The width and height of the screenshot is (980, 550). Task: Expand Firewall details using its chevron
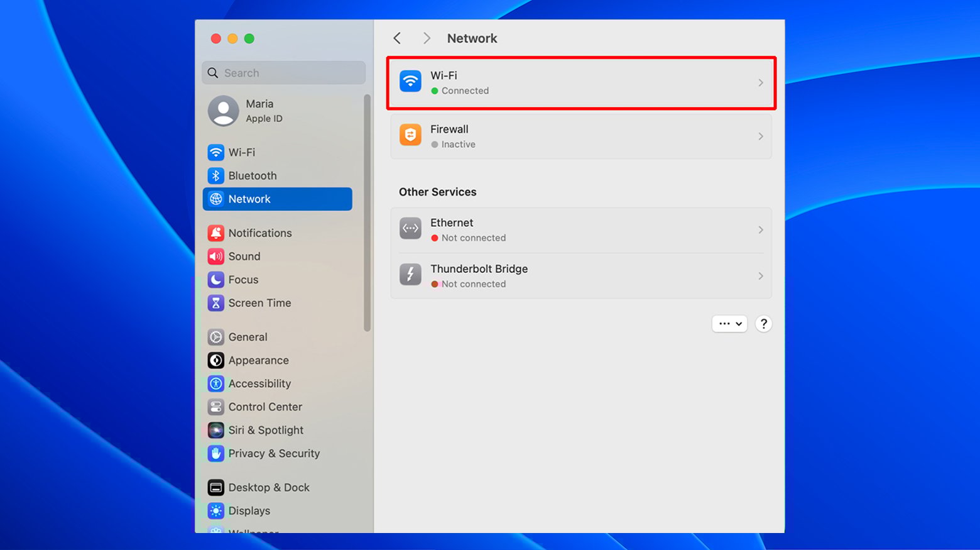point(760,136)
